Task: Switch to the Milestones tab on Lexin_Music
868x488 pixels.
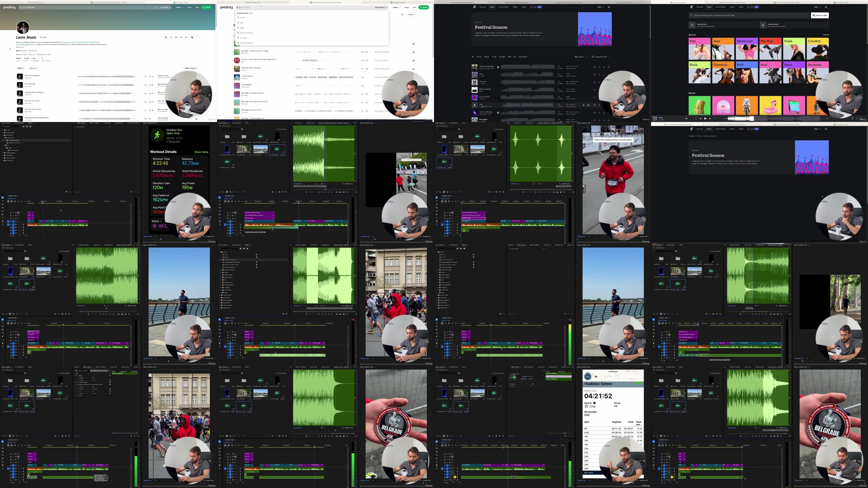Action: tap(33, 68)
